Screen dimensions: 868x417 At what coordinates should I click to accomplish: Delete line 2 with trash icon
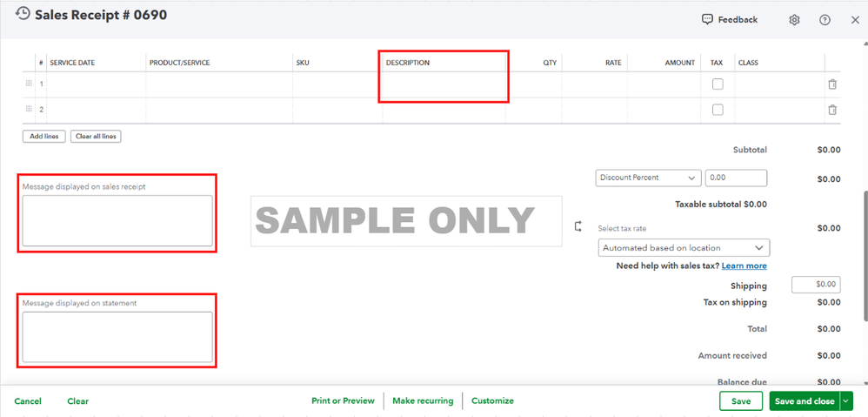[832, 110]
